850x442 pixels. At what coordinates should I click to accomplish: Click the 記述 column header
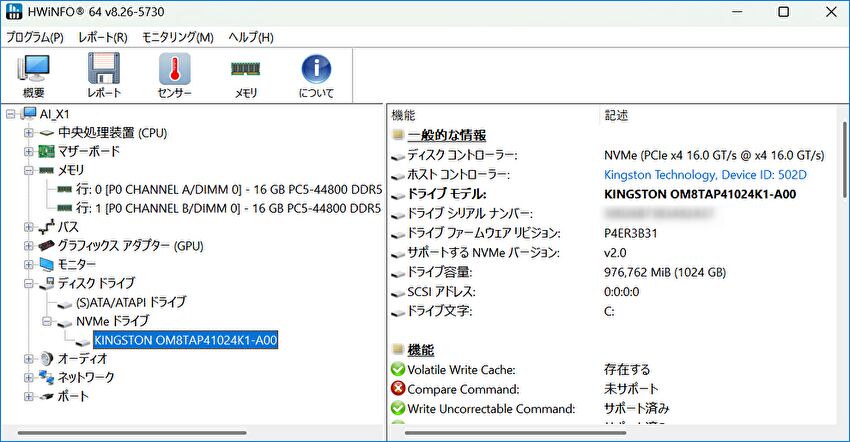(x=616, y=115)
